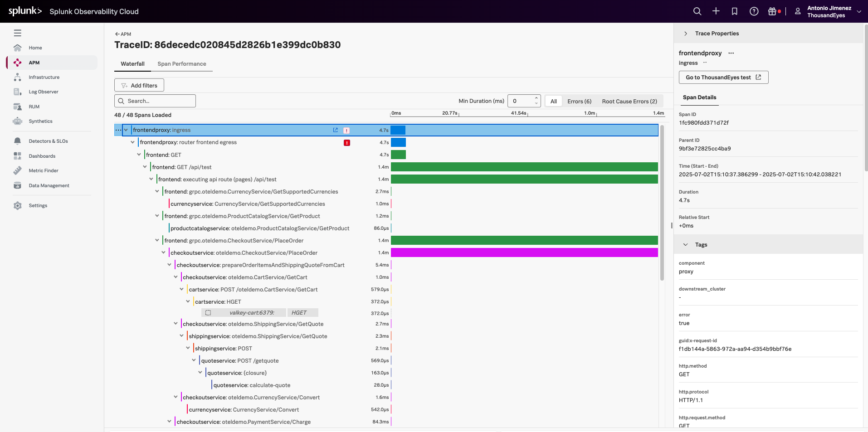
Task: Open Detectors & SLOs bell icon
Action: (x=18, y=141)
